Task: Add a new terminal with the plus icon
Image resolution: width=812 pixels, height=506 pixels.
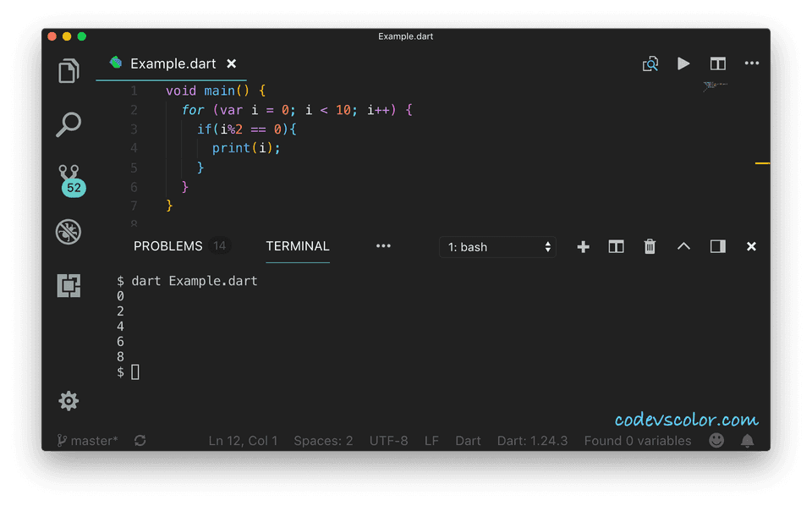Action: (x=582, y=246)
